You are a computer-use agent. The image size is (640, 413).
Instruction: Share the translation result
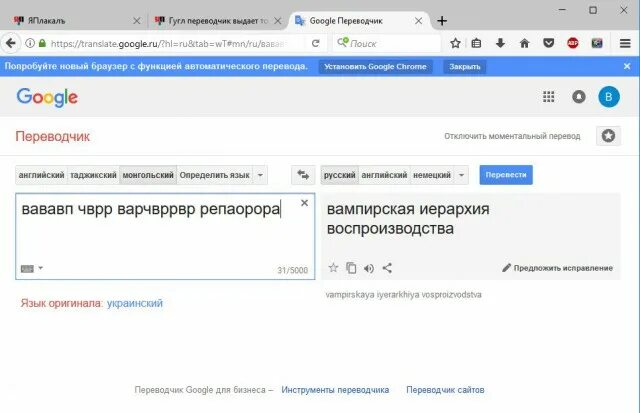click(387, 268)
